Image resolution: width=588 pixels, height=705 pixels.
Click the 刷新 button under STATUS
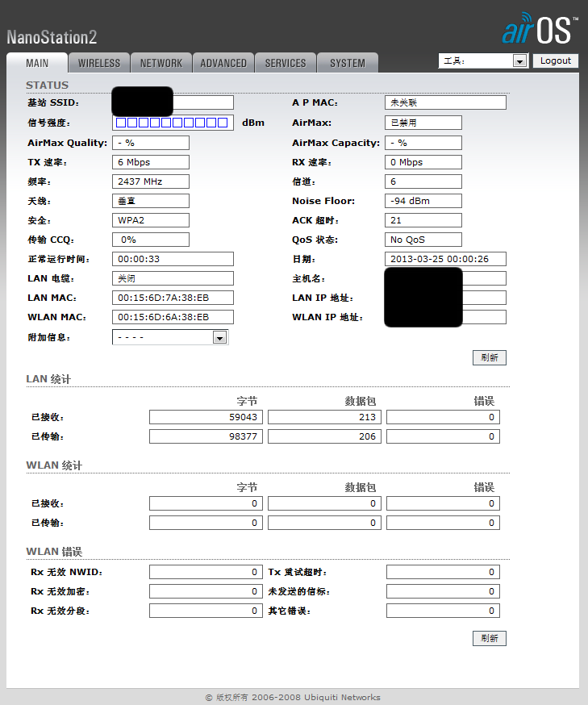[489, 357]
